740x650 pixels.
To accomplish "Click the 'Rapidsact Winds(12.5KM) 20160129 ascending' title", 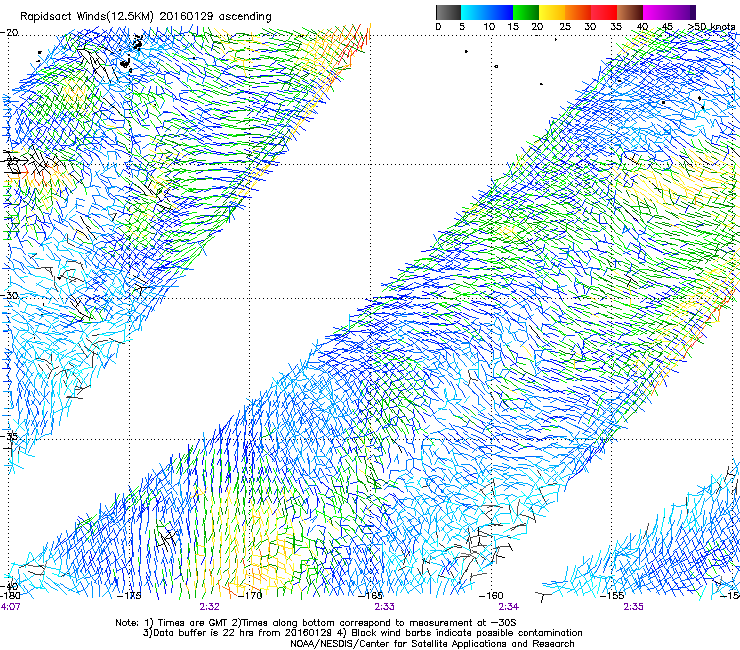I will [x=146, y=17].
